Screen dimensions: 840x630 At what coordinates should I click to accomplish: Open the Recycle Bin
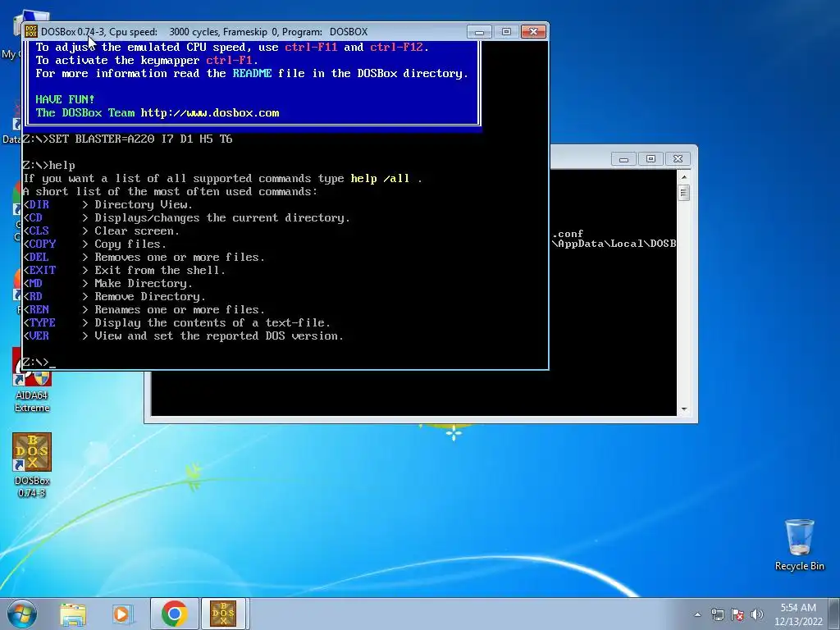[799, 545]
